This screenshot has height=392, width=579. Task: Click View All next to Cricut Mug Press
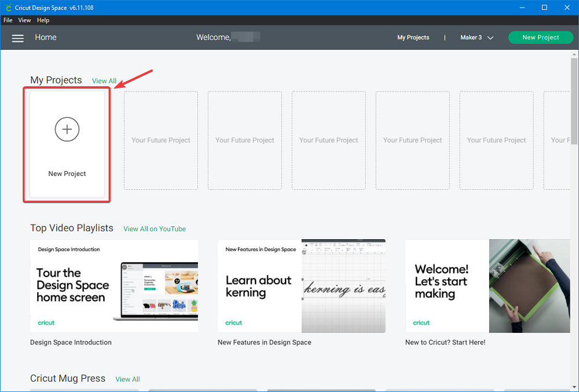tap(127, 379)
